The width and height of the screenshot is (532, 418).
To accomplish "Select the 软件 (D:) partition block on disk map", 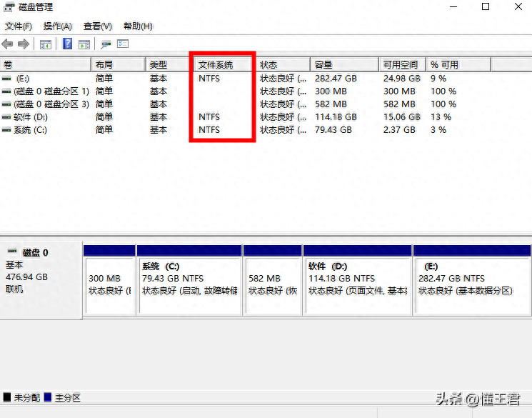I will (357, 281).
